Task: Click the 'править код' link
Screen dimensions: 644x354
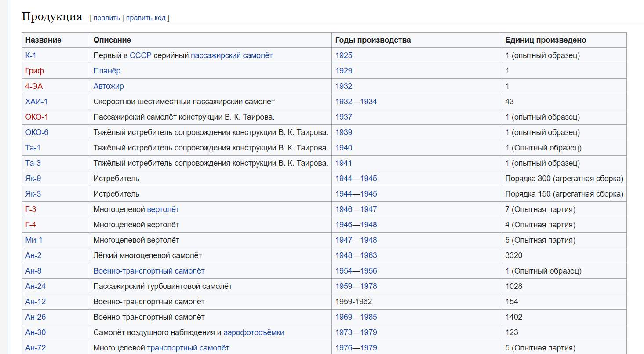Action: pyautogui.click(x=146, y=18)
